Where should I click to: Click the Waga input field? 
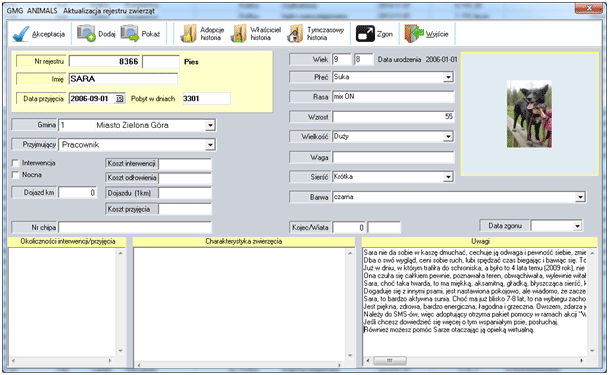(393, 158)
